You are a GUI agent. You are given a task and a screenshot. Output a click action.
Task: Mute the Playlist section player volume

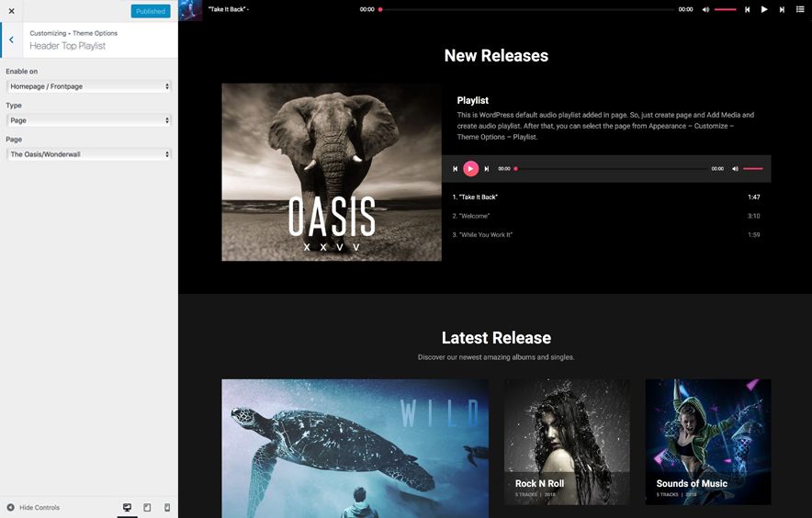coord(735,169)
